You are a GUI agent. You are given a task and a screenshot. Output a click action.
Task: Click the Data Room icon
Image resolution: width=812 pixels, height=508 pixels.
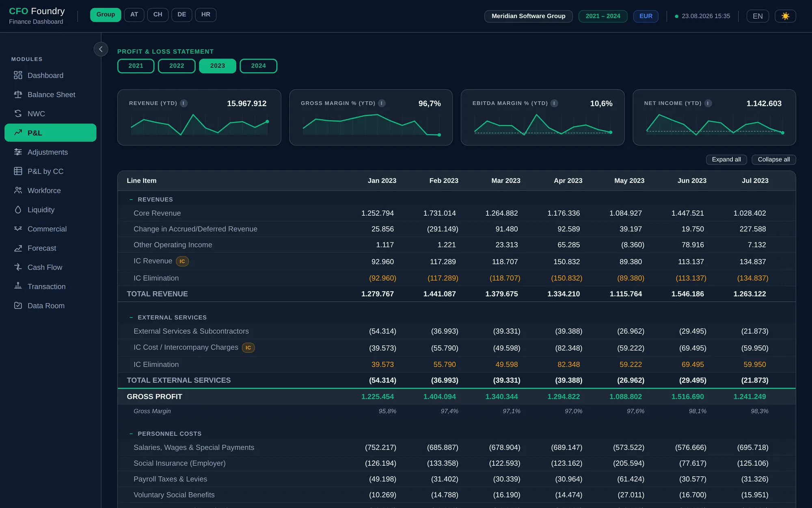(x=18, y=305)
